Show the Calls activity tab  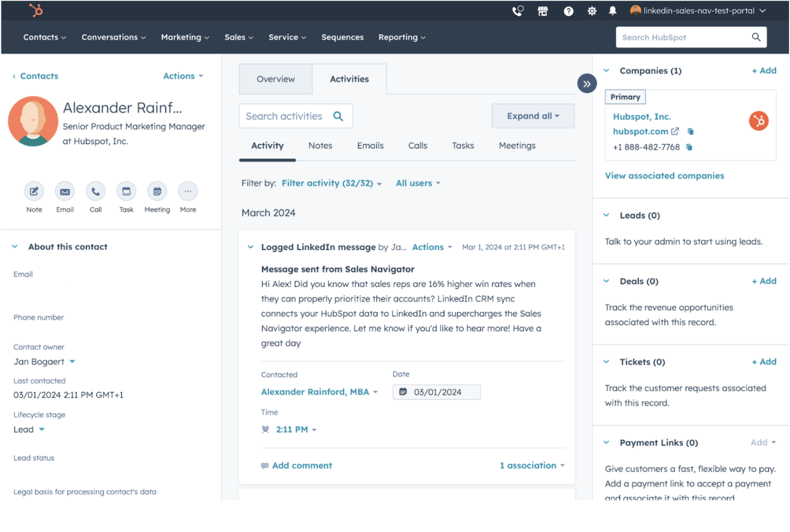coord(417,146)
